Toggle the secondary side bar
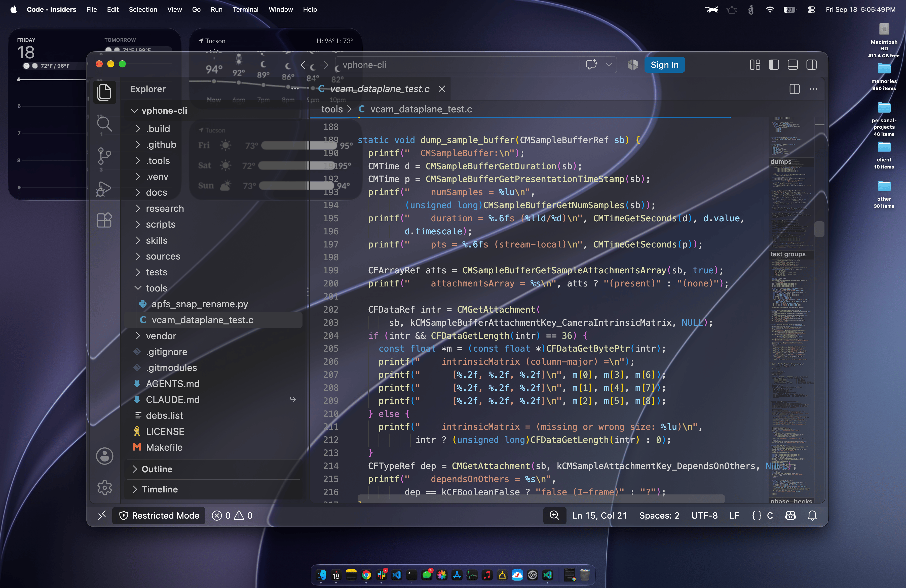Viewport: 906px width, 588px height. [x=812, y=65]
